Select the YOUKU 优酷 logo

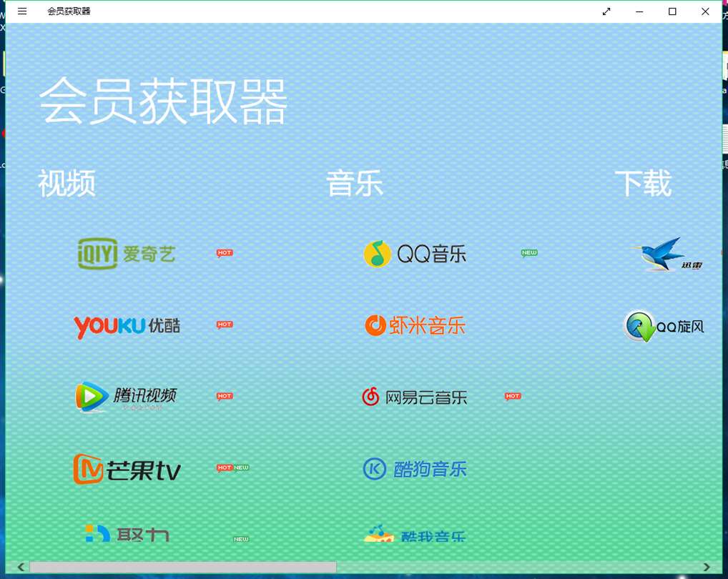pyautogui.click(x=127, y=326)
